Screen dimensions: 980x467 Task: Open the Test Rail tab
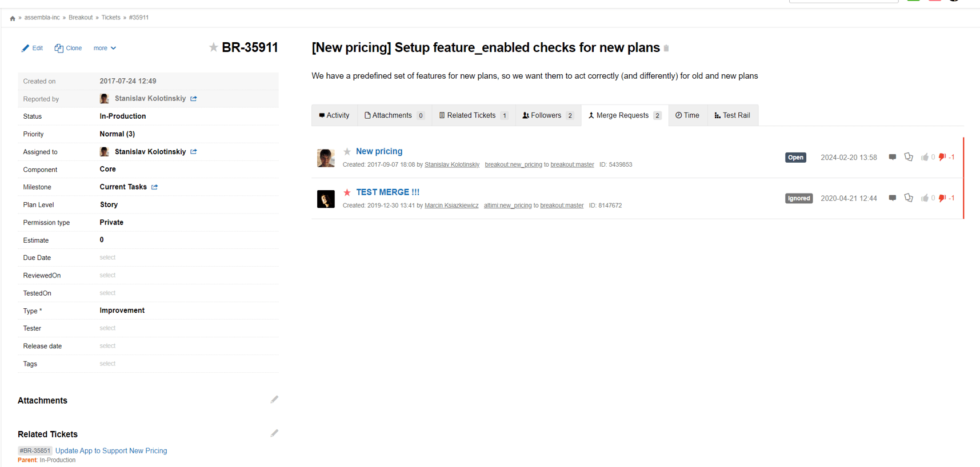[x=732, y=115]
